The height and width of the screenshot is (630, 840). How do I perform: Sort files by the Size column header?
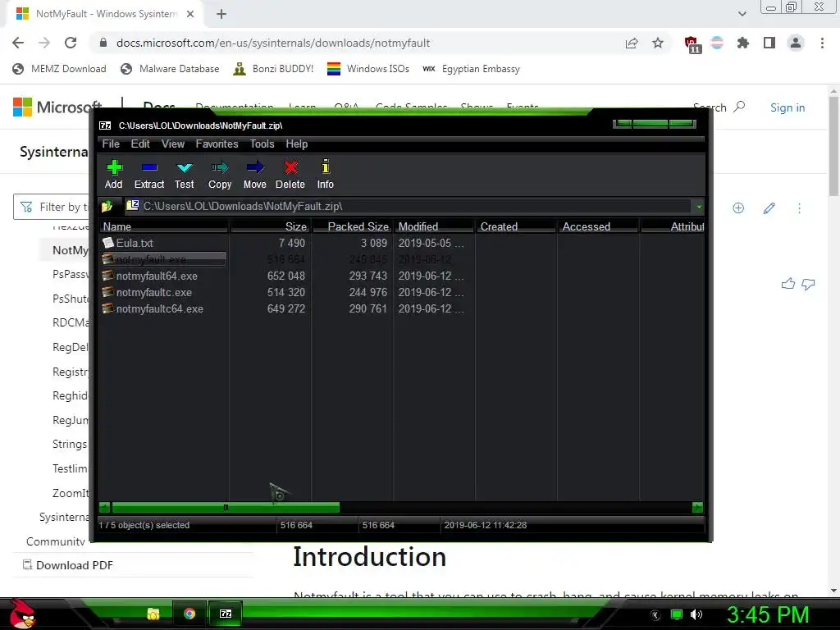click(x=271, y=226)
